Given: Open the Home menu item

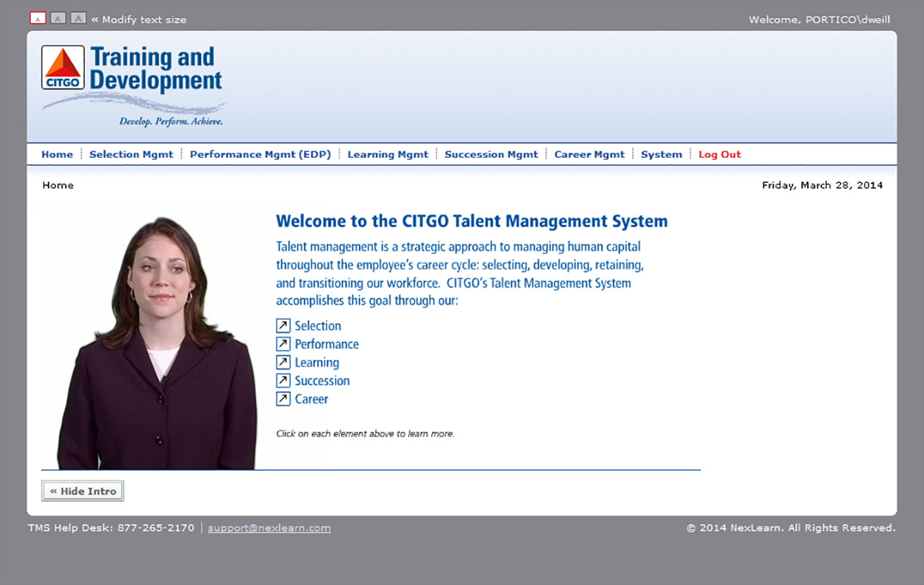Looking at the screenshot, I should pyautogui.click(x=57, y=154).
